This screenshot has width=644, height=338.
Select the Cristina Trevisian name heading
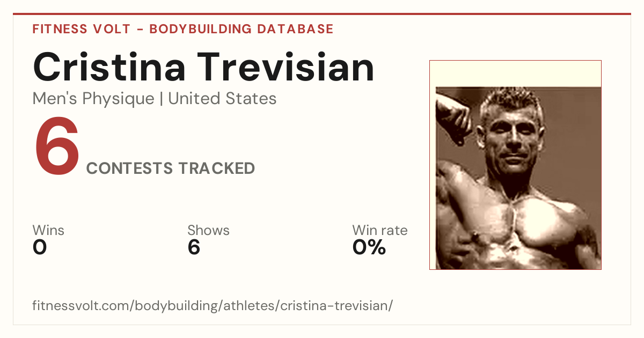(x=203, y=67)
